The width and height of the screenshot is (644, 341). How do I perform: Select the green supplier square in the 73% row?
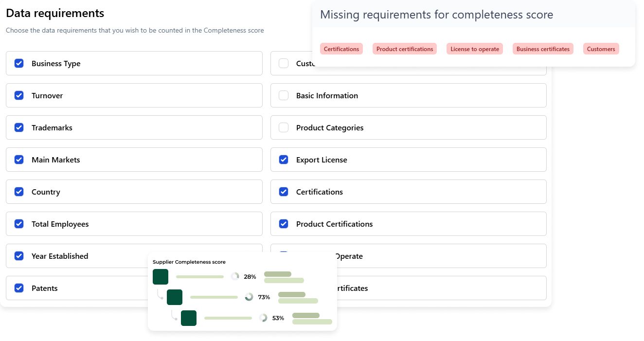tap(175, 297)
